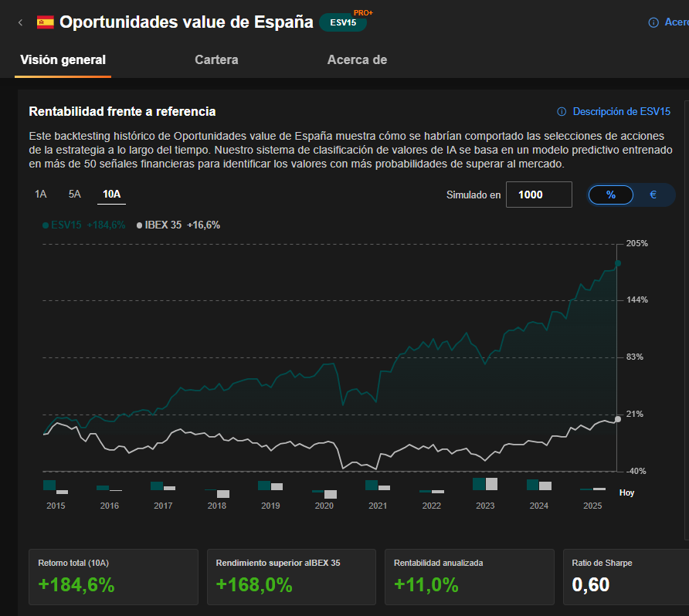This screenshot has height=616, width=689.
Task: Select the 2020 yearly bars
Action: (324, 494)
